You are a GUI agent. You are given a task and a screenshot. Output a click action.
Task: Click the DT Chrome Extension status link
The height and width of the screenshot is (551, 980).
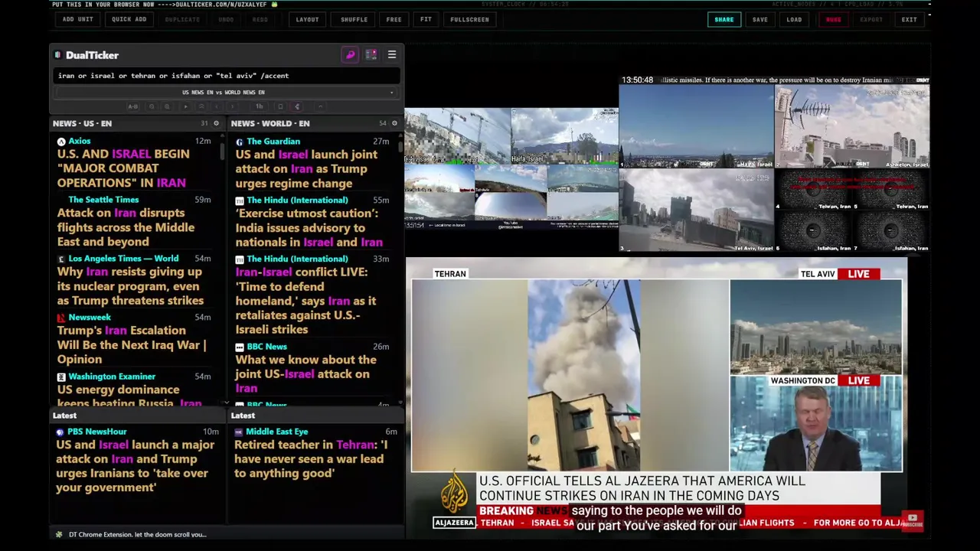tap(138, 534)
